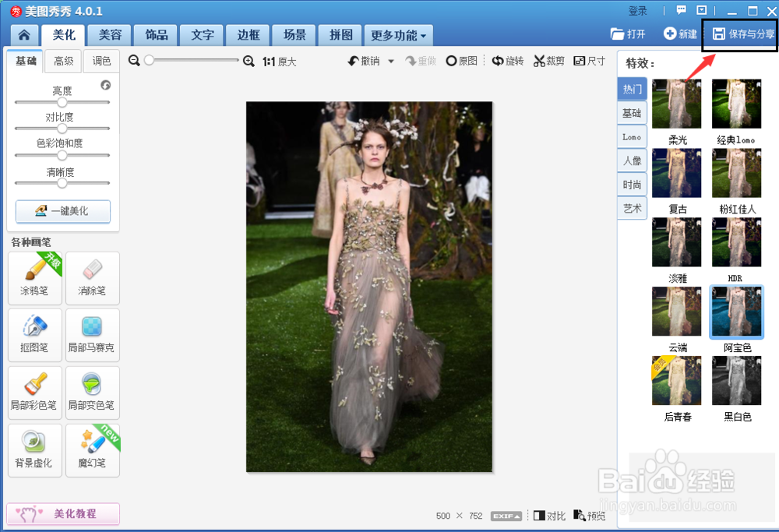Image resolution: width=779 pixels, height=532 pixels.
Task: Click the 裁剪 crop tool
Action: point(549,61)
